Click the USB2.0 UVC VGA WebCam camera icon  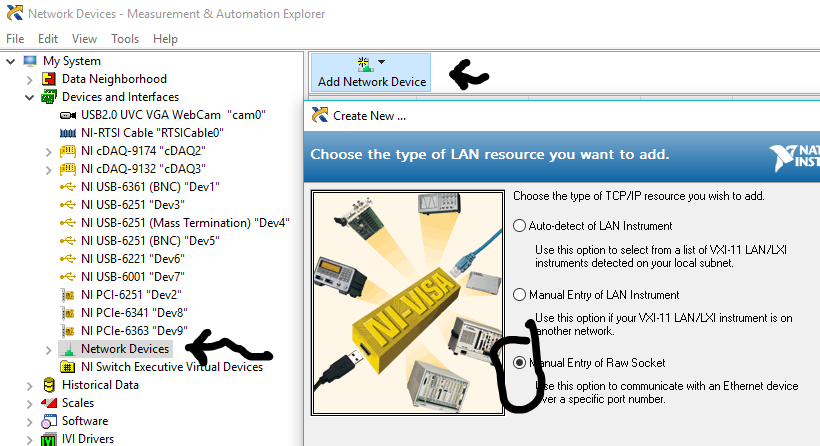pos(67,115)
